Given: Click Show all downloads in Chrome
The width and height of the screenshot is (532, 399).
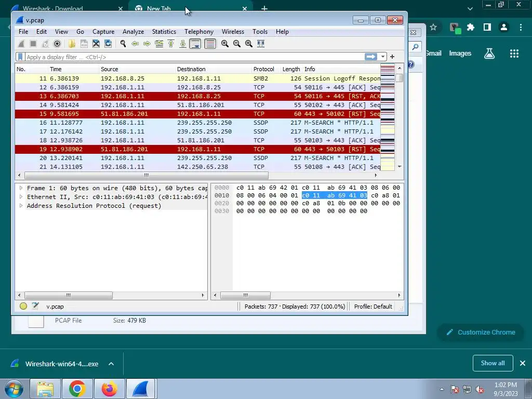Looking at the screenshot, I should click(x=493, y=363).
